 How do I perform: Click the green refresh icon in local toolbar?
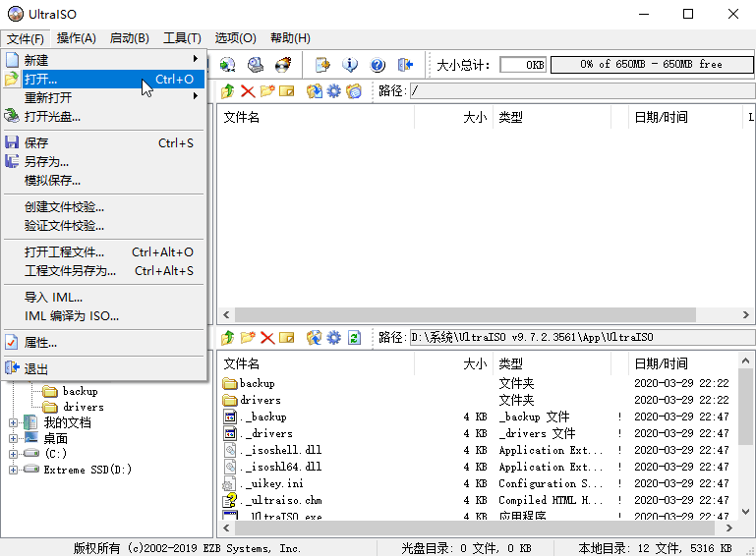pyautogui.click(x=354, y=338)
